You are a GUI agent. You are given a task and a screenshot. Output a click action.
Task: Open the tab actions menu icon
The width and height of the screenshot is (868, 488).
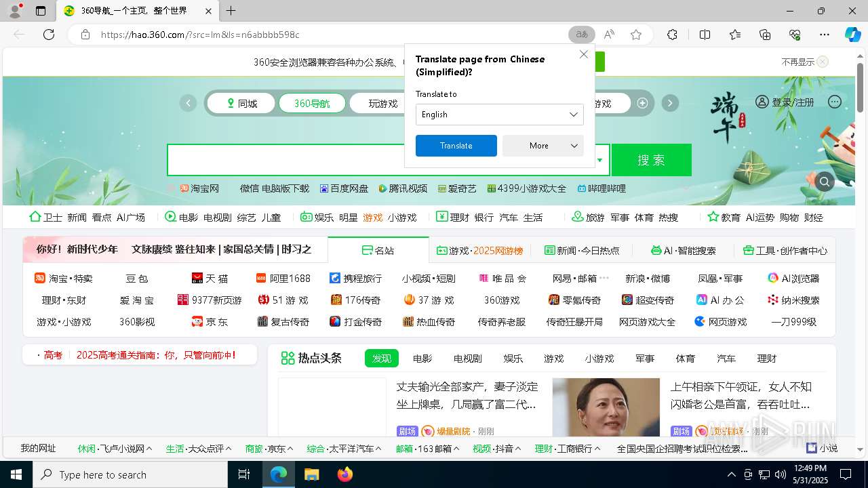(41, 11)
